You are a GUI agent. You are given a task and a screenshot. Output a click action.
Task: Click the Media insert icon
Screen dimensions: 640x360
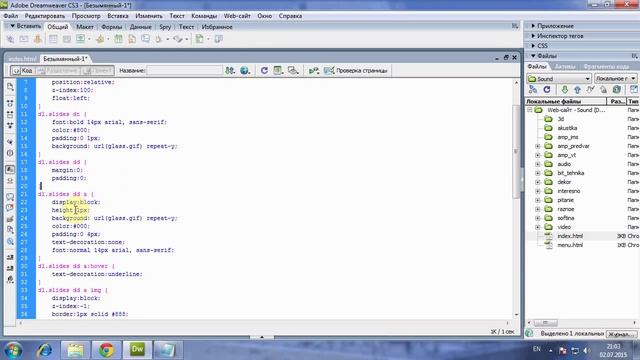click(100, 39)
